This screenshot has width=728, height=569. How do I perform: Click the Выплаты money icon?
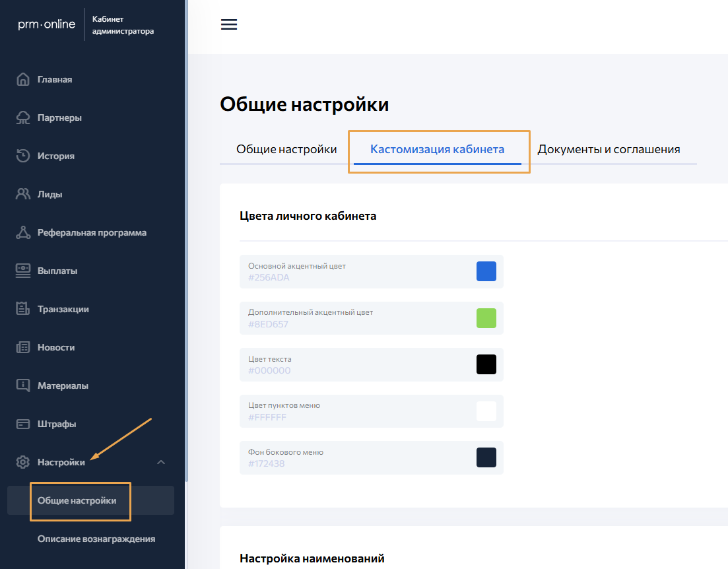pos(23,271)
